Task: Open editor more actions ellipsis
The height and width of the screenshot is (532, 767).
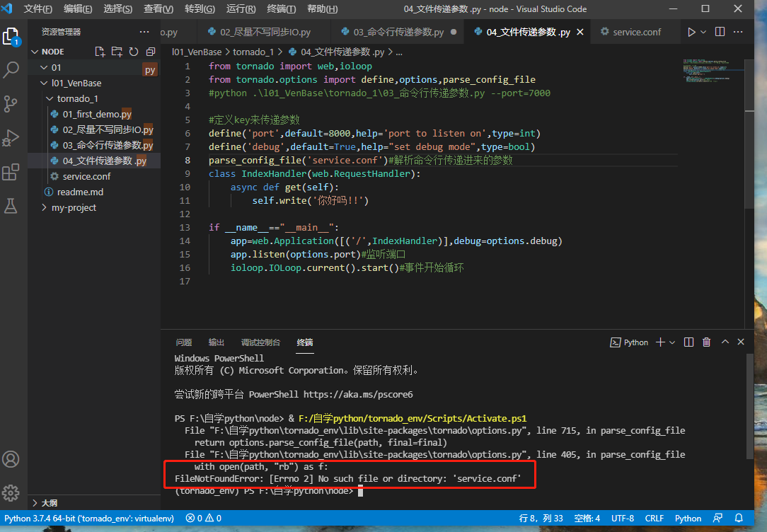Action: [x=738, y=32]
